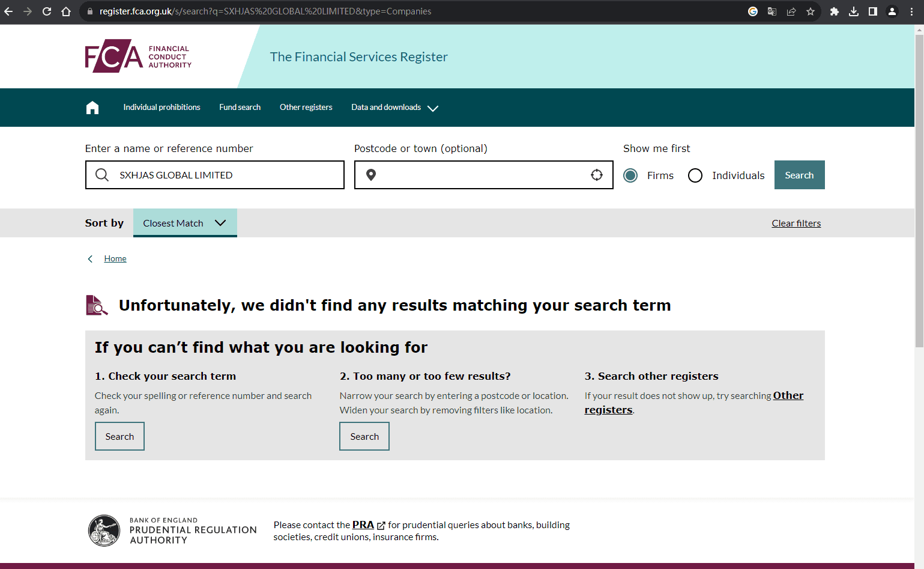Screen dimensions: 924x569
Task: Click the external link icon after PRA
Action: pyautogui.click(x=381, y=526)
